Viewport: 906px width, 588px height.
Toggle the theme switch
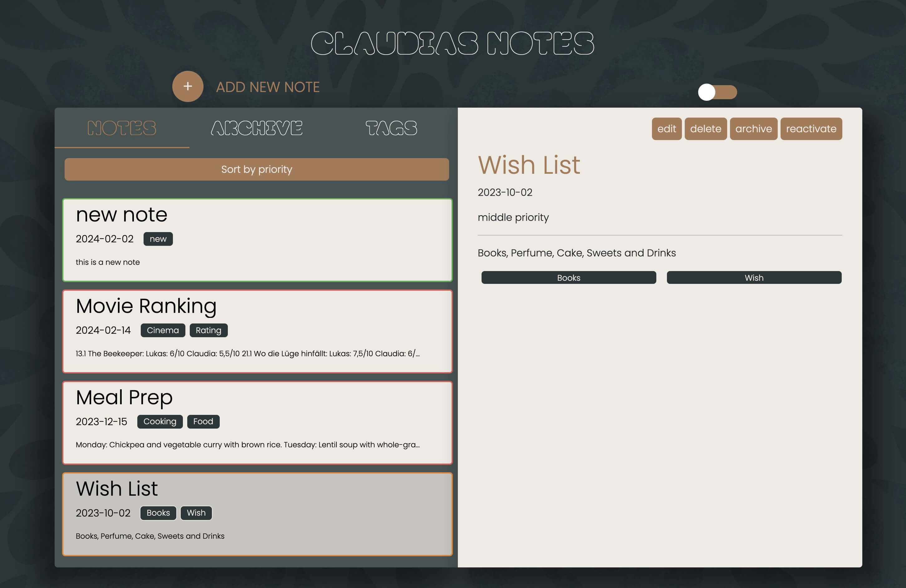(x=717, y=92)
